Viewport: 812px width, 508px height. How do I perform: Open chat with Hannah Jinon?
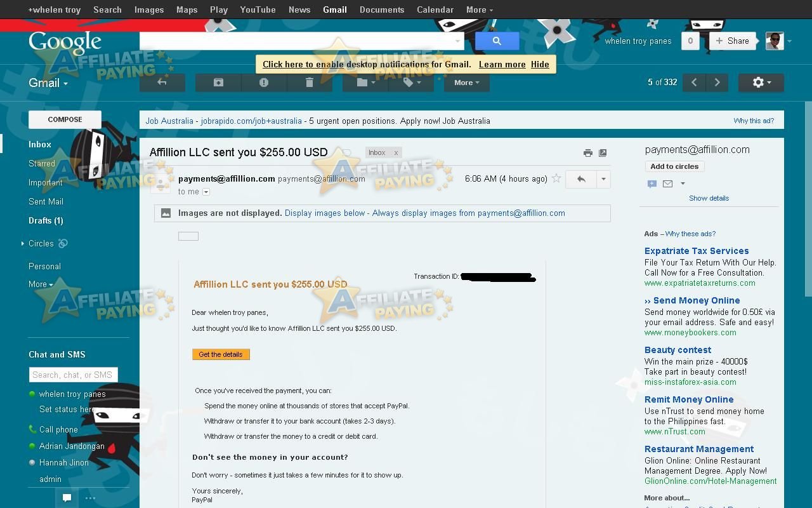click(x=64, y=462)
